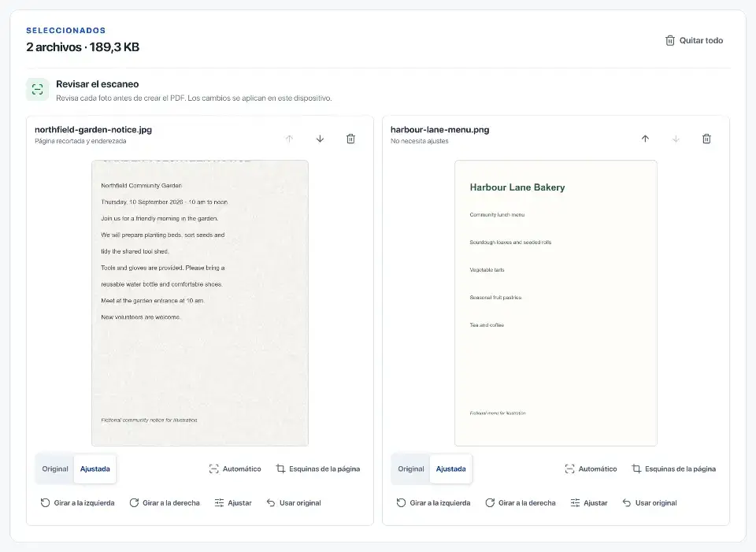
Task: Click Usar original for northfield-garden-notice.jpg
Action: (294, 503)
